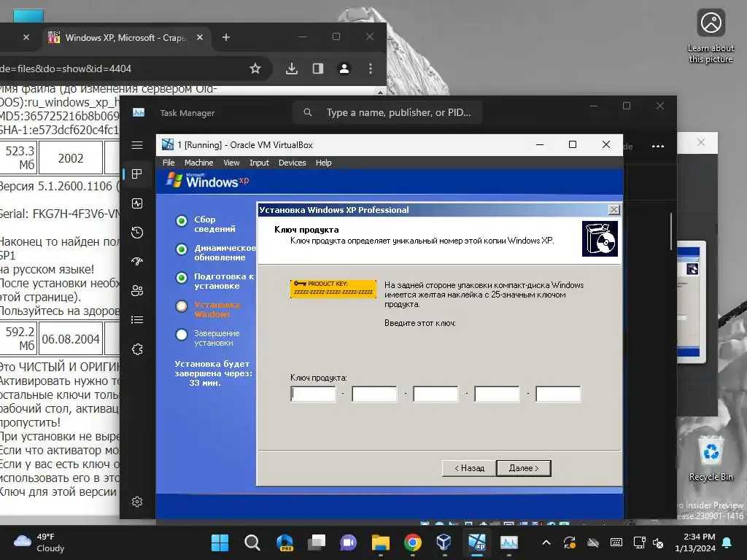Open File Explorer from taskbar

click(381, 542)
